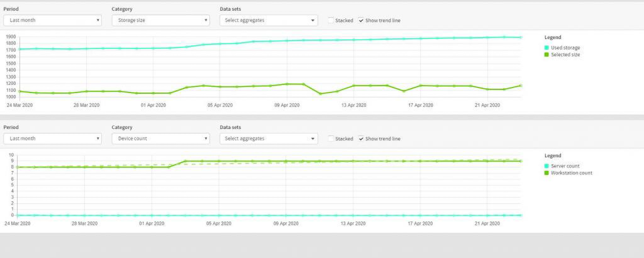
Task: Click the Selected size legend color square
Action: click(547, 54)
